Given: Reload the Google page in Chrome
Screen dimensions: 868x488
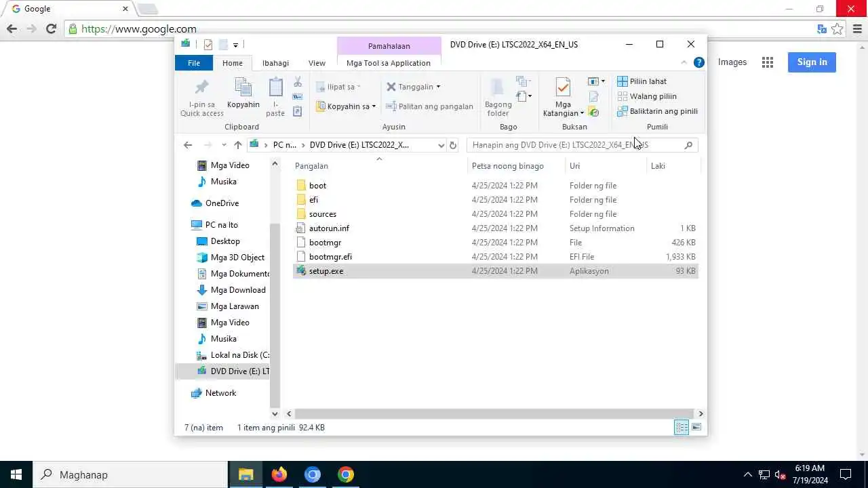Looking at the screenshot, I should click(51, 29).
